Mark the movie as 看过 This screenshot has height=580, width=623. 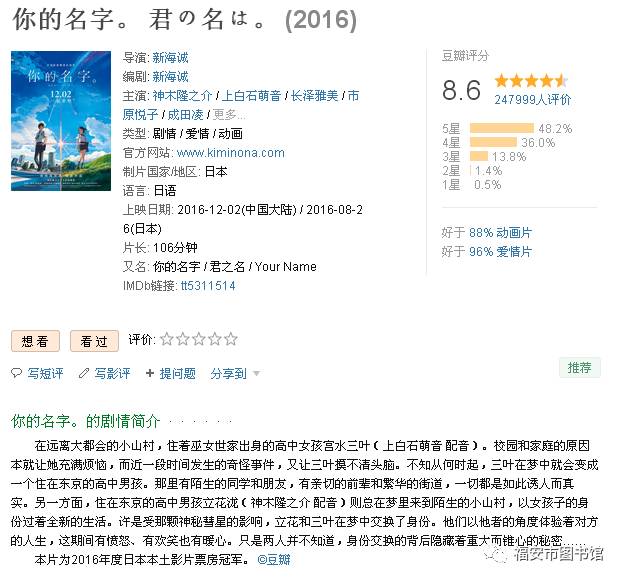[94, 341]
